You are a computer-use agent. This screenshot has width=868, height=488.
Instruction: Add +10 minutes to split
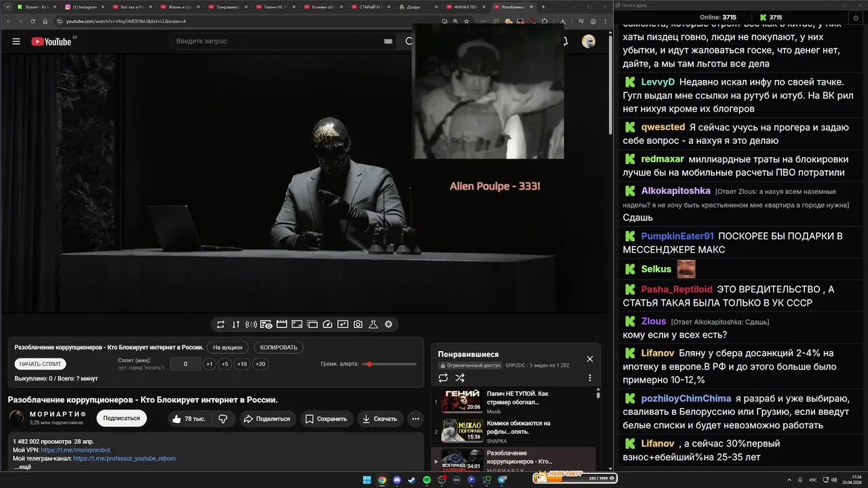pos(242,364)
